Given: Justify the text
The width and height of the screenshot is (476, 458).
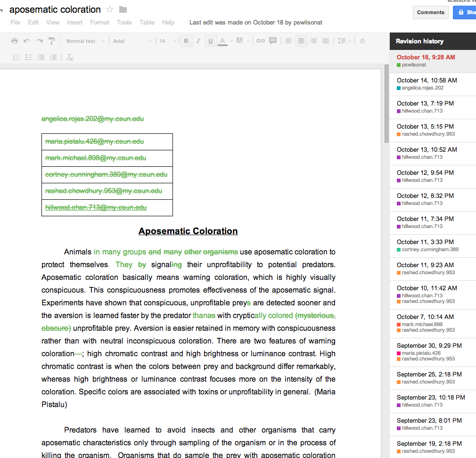Looking at the screenshot, I should 326,41.
